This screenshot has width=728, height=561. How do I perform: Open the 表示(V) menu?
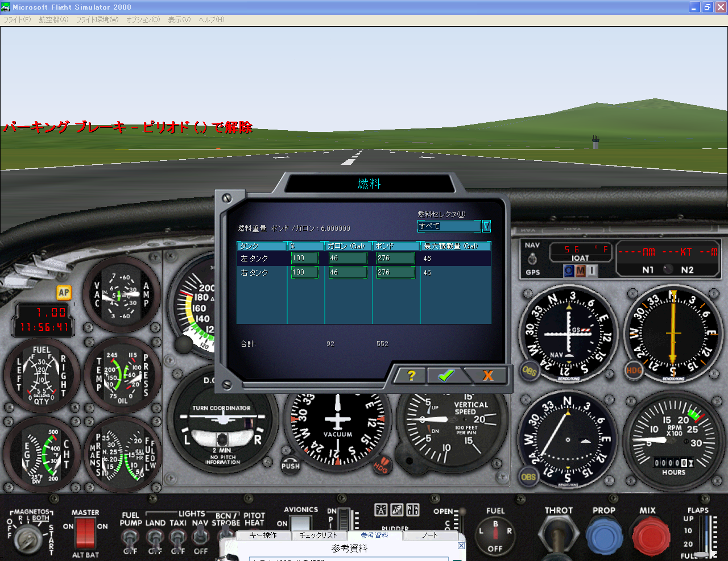(x=179, y=20)
